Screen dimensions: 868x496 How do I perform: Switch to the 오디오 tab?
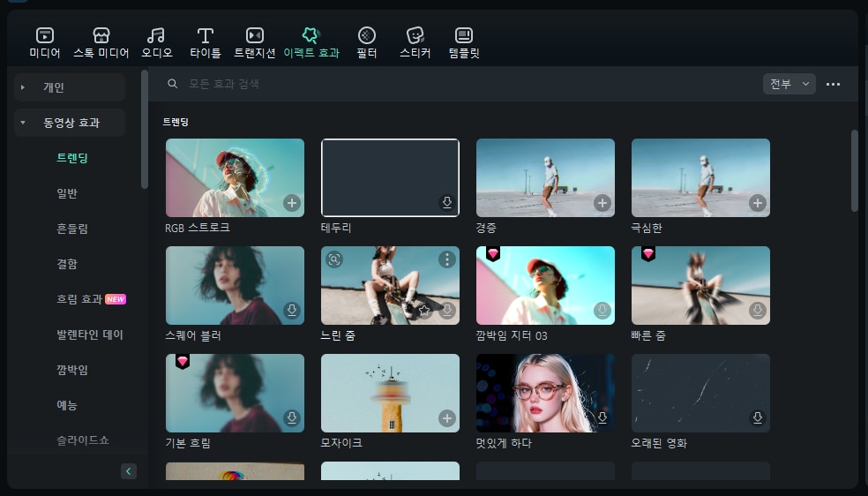tap(157, 42)
